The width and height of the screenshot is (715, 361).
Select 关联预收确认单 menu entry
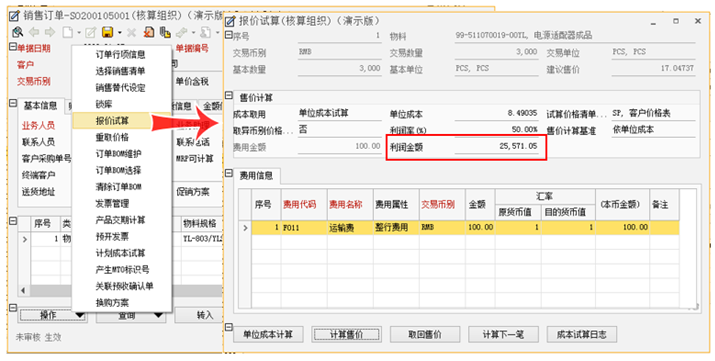(122, 286)
